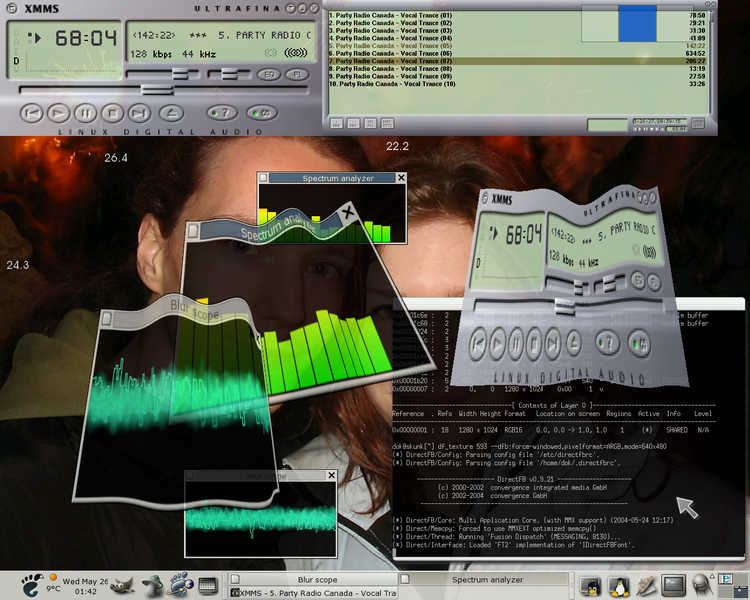This screenshot has width=750, height=600.
Task: Click the main XMMS seek bar handle
Action: click(157, 89)
